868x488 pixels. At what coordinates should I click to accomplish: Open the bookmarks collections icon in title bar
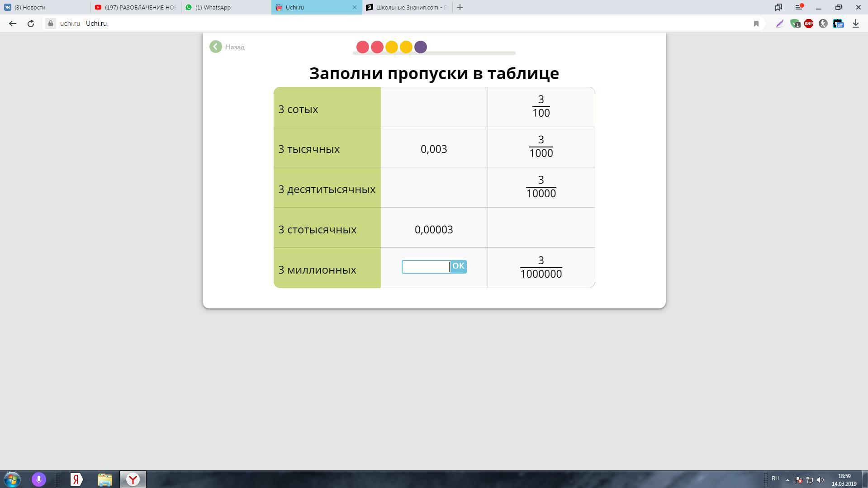click(x=778, y=7)
